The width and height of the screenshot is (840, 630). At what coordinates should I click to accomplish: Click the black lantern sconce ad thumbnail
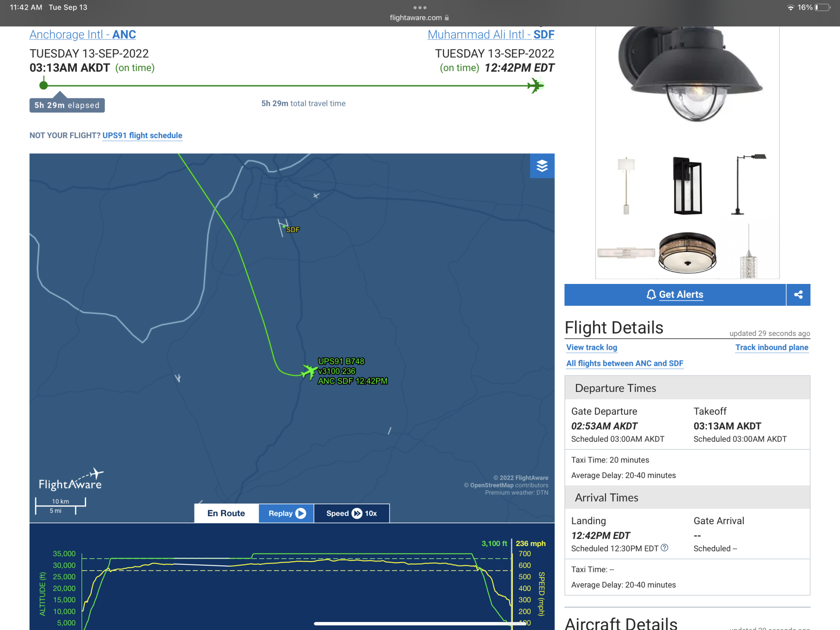point(687,186)
